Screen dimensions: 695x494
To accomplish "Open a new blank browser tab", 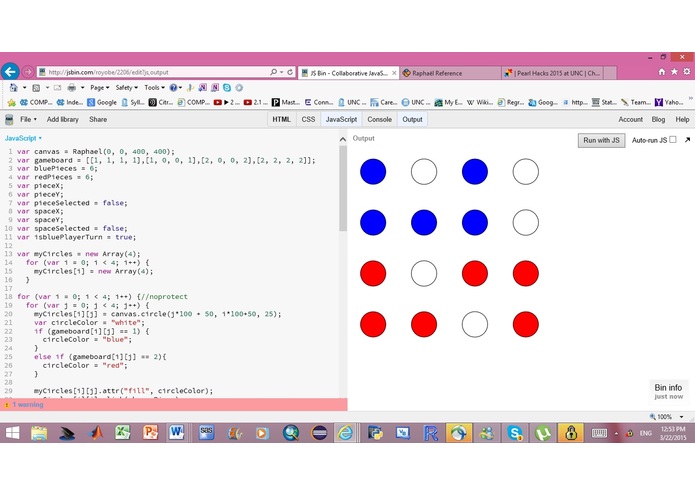I will pos(610,73).
